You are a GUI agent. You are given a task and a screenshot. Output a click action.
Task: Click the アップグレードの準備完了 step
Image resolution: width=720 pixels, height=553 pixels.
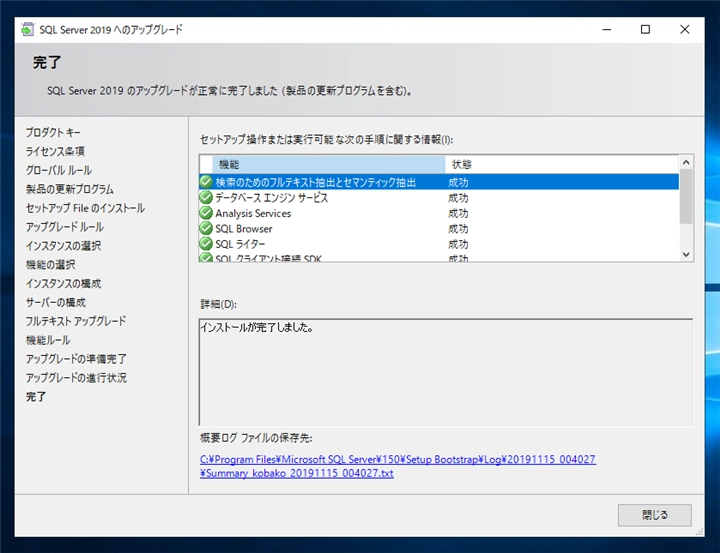click(x=76, y=358)
